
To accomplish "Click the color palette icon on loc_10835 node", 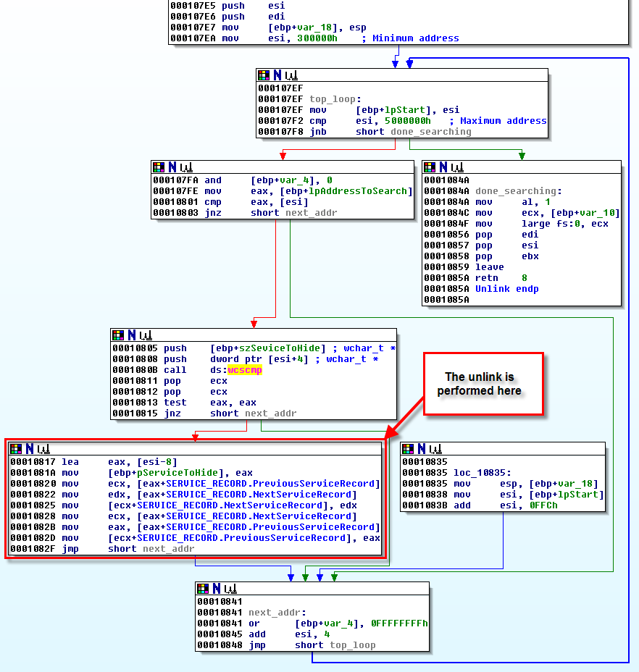I will [408, 449].
